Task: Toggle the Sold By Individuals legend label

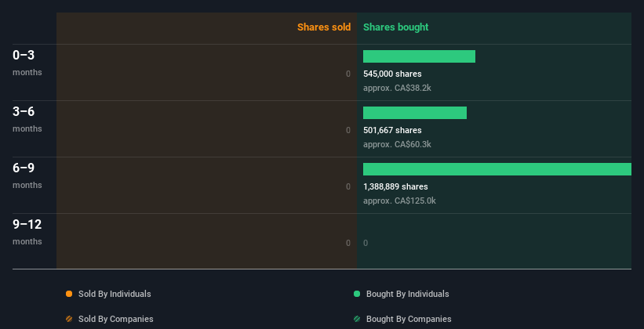Action: [x=115, y=294]
